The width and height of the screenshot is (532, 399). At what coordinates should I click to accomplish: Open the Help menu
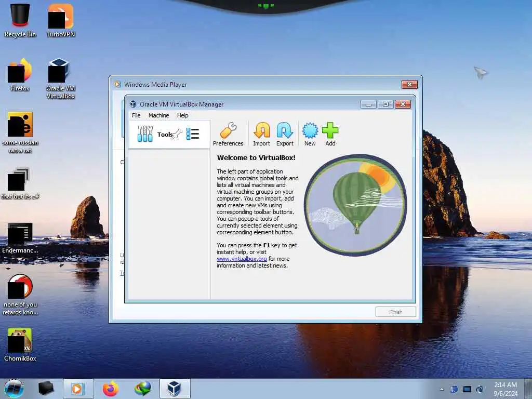(x=182, y=115)
